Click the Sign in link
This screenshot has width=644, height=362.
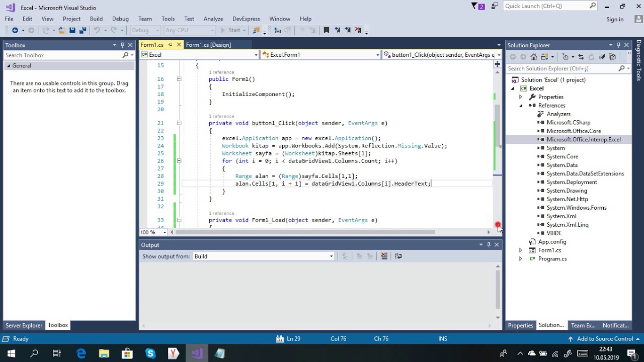pyautogui.click(x=615, y=19)
